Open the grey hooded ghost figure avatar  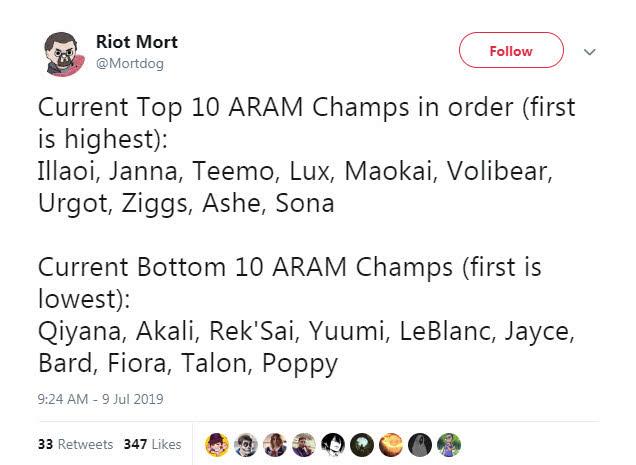(x=420, y=444)
